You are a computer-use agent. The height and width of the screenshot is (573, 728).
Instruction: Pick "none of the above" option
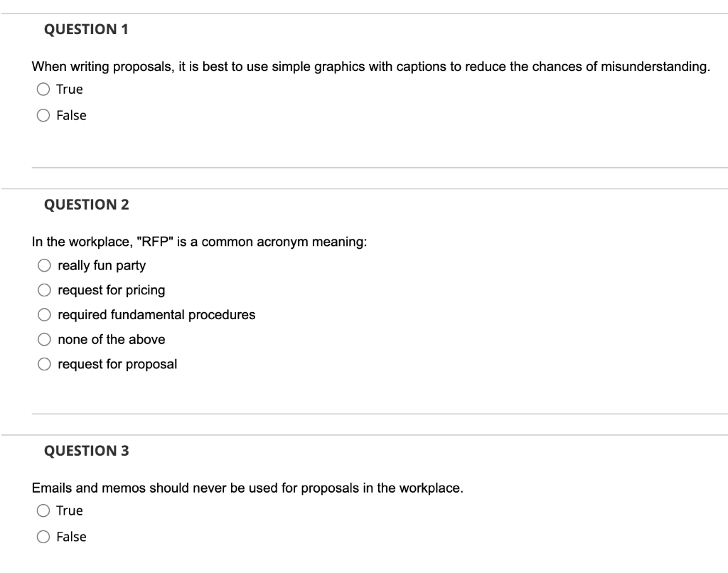pos(43,339)
